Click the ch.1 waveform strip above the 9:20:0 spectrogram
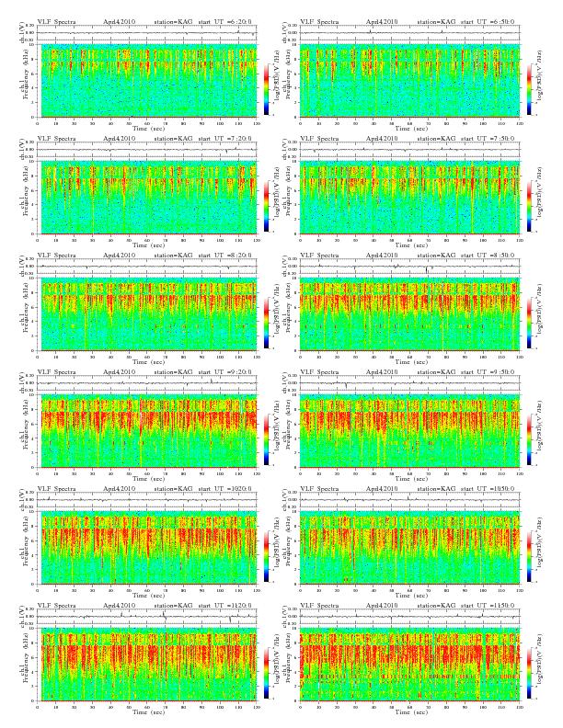Screen dimensions: 563x728 click(147, 383)
